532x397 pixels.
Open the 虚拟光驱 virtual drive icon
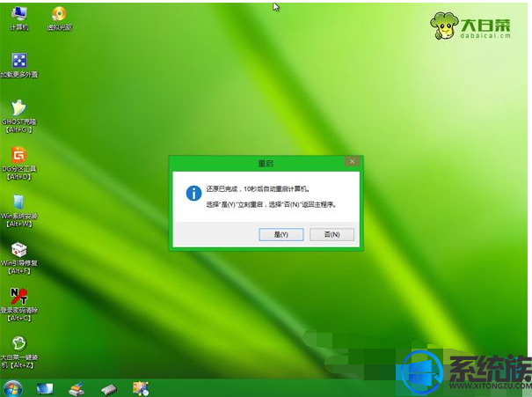[x=60, y=18]
